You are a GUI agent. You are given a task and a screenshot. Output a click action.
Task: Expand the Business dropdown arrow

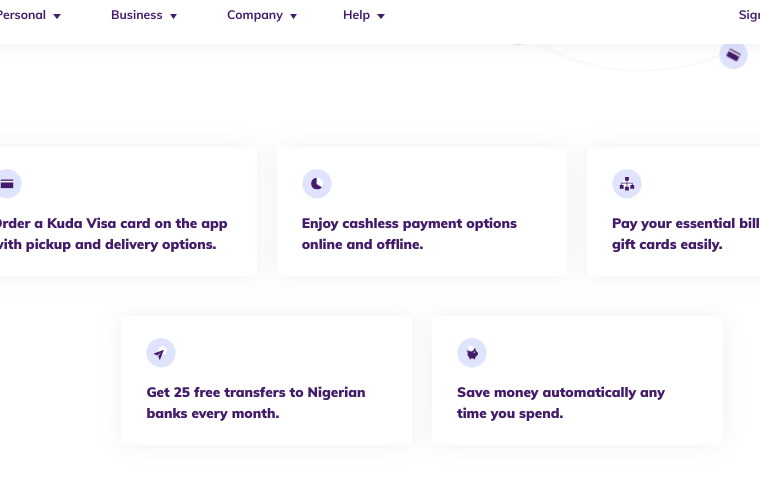coord(174,16)
